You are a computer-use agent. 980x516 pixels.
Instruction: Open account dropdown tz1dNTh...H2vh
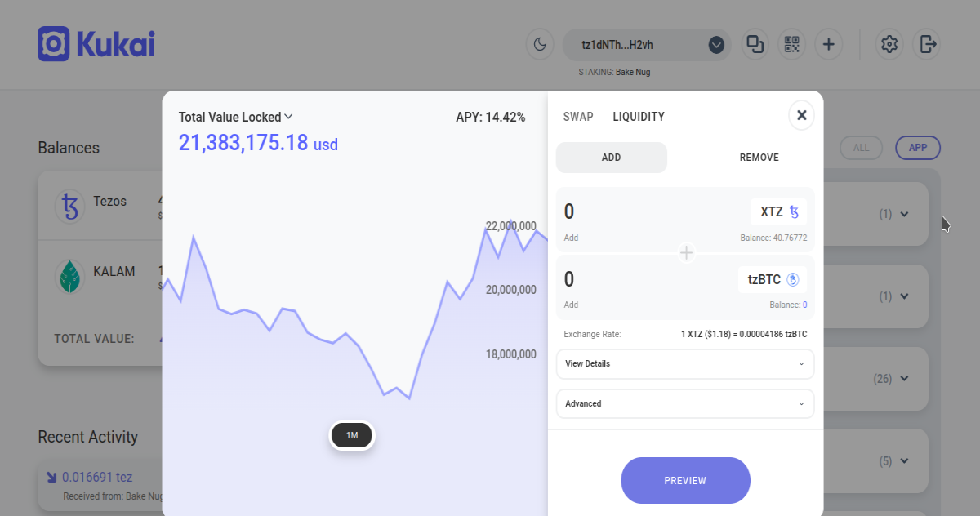(x=648, y=45)
